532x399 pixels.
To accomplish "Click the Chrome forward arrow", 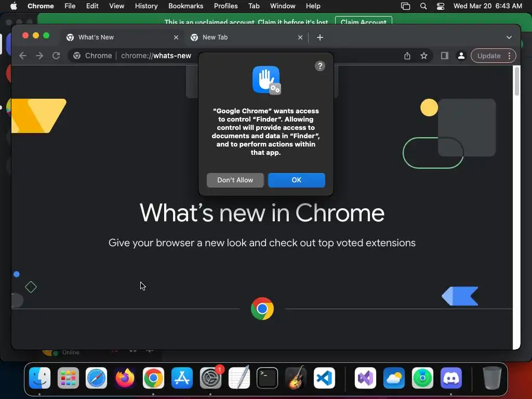I will [39, 56].
